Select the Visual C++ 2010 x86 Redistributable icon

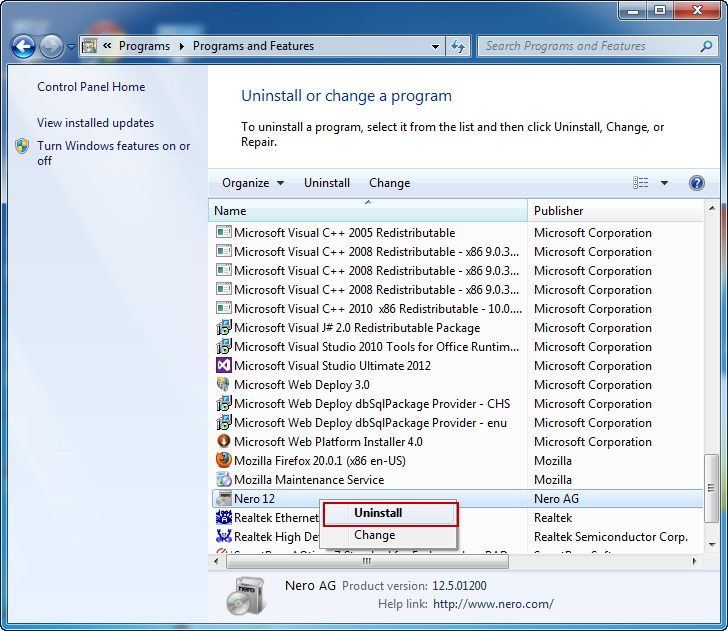[x=224, y=309]
